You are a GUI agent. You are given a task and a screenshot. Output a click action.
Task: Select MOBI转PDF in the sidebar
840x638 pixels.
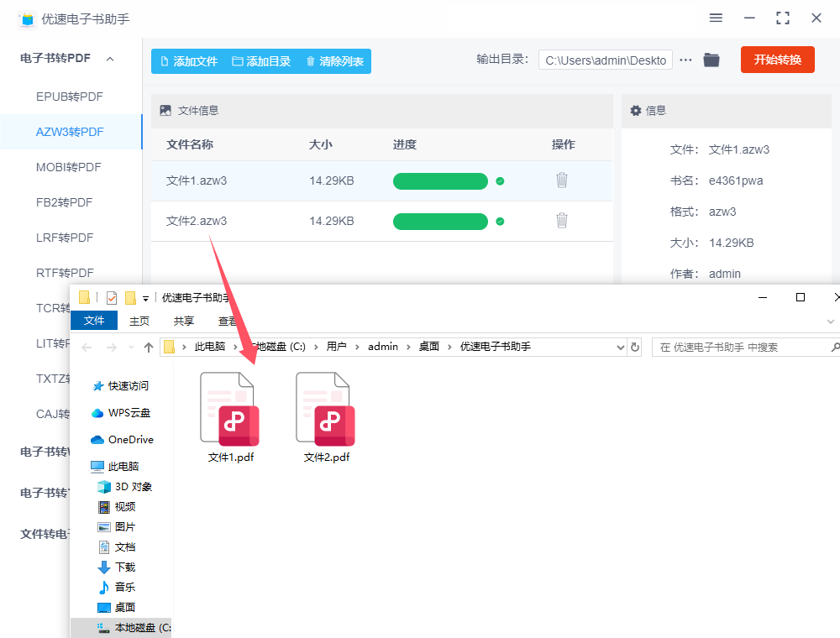69,168
